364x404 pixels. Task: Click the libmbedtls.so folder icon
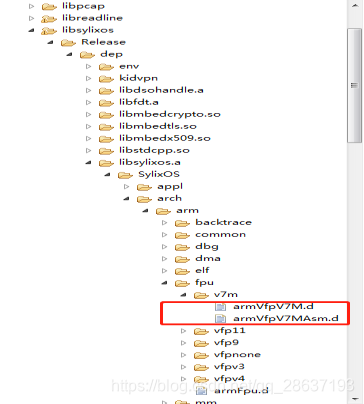tap(106, 126)
